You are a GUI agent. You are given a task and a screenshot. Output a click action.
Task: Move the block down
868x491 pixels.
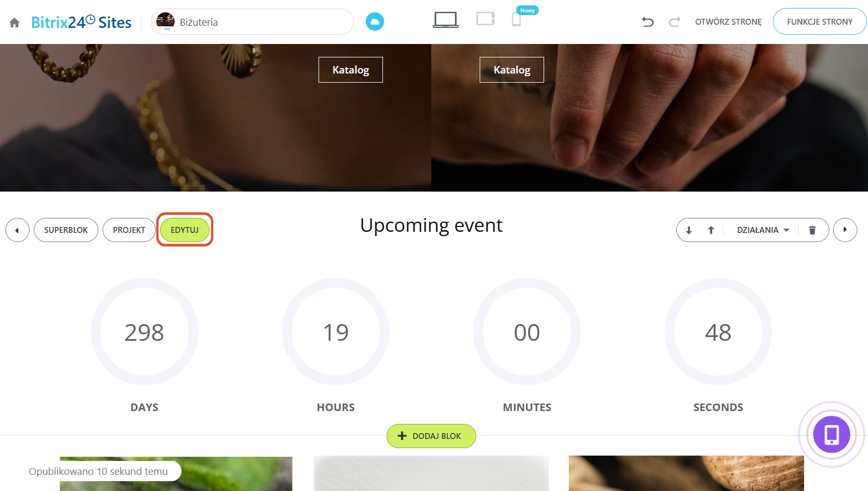[x=689, y=230]
